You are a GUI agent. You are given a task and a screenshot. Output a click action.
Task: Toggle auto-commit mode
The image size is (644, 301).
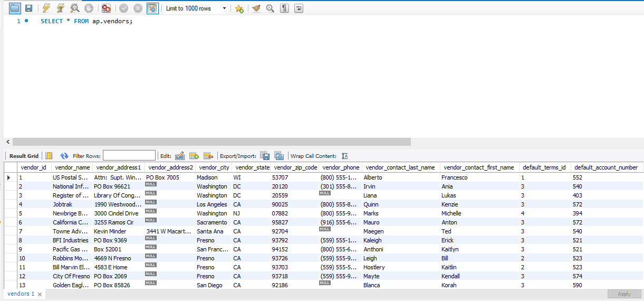click(x=152, y=8)
